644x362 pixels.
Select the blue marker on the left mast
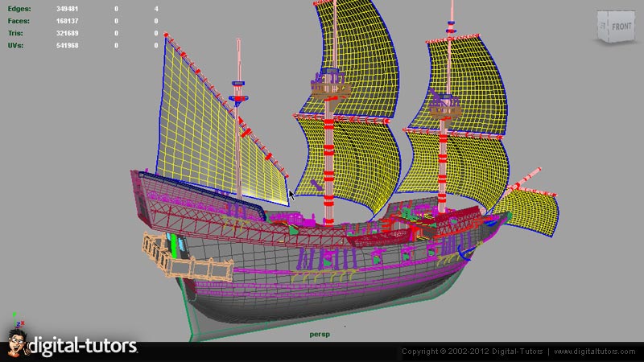pos(238,82)
